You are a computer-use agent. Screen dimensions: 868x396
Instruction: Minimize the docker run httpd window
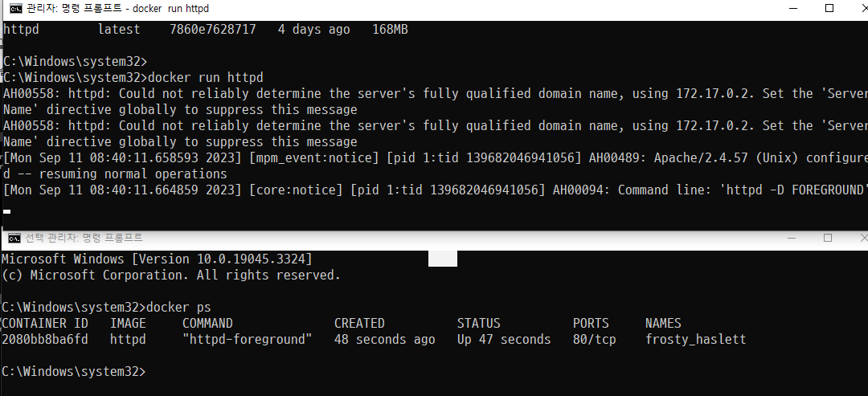[793, 8]
